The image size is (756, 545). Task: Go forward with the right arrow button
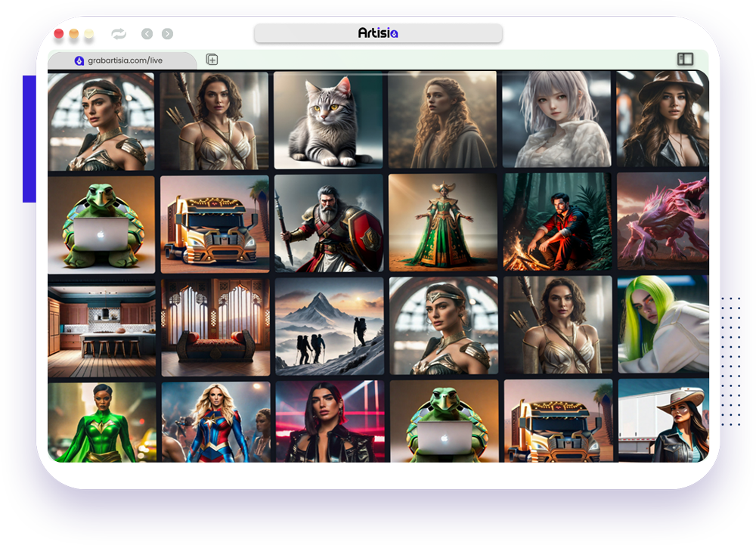click(167, 34)
